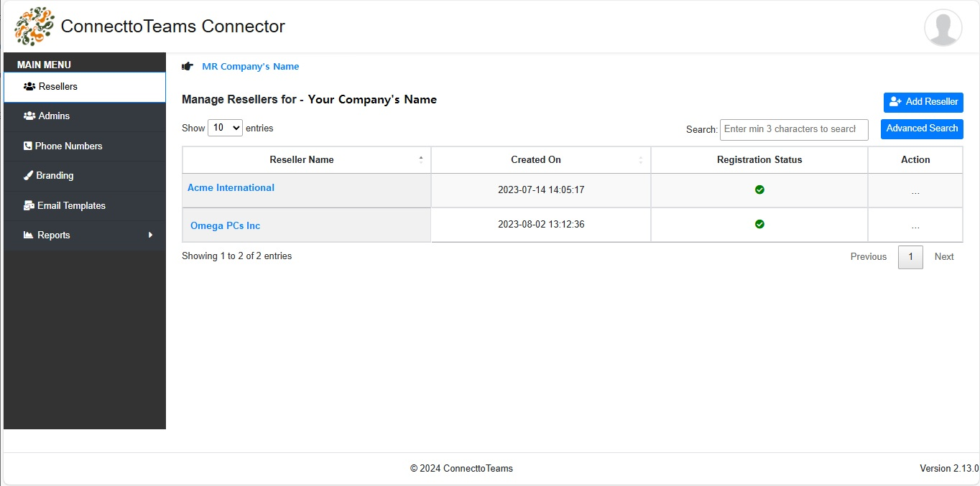Click the 2023-08-02 13:12:36 created date cell

point(541,225)
